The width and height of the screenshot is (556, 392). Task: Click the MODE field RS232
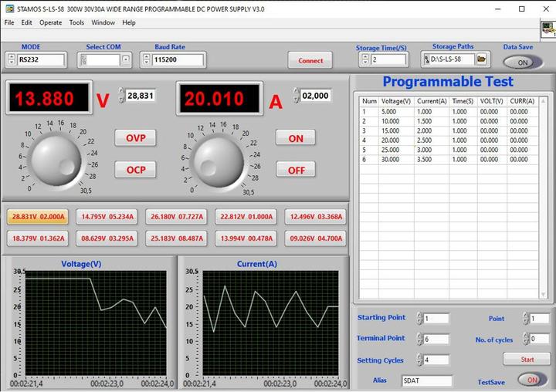[x=41, y=59]
